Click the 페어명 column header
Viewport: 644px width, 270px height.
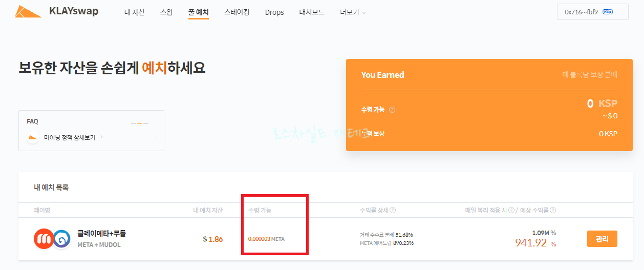coord(42,210)
